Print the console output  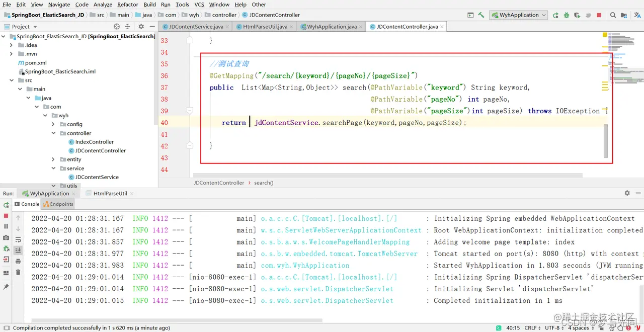(x=18, y=261)
